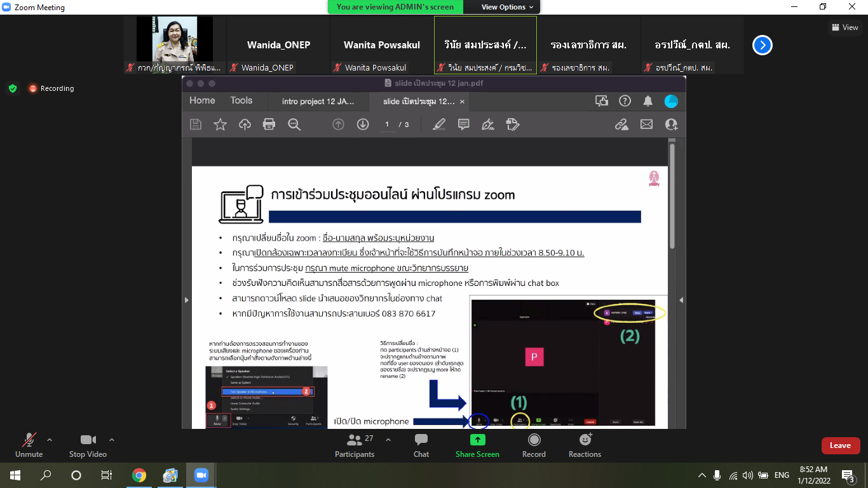
Task: Select the วินัย สมประสงค์ participant tile
Action: 485,45
